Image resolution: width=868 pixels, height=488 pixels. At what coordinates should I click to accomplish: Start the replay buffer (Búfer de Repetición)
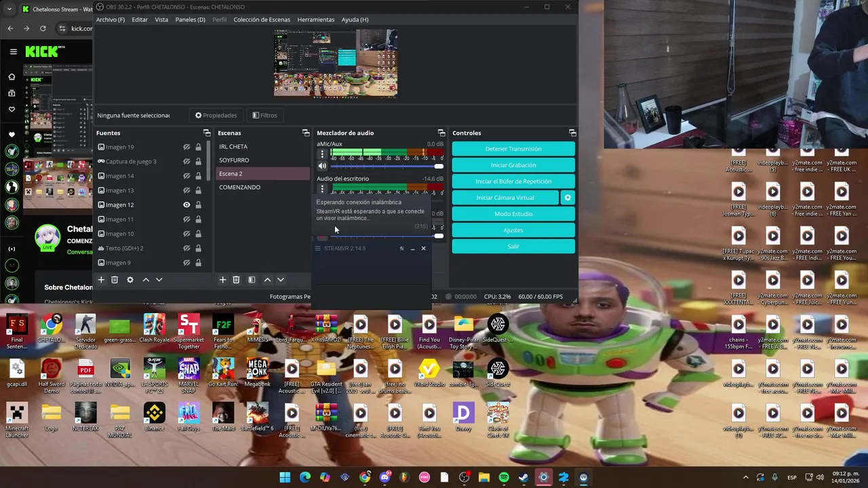513,182
